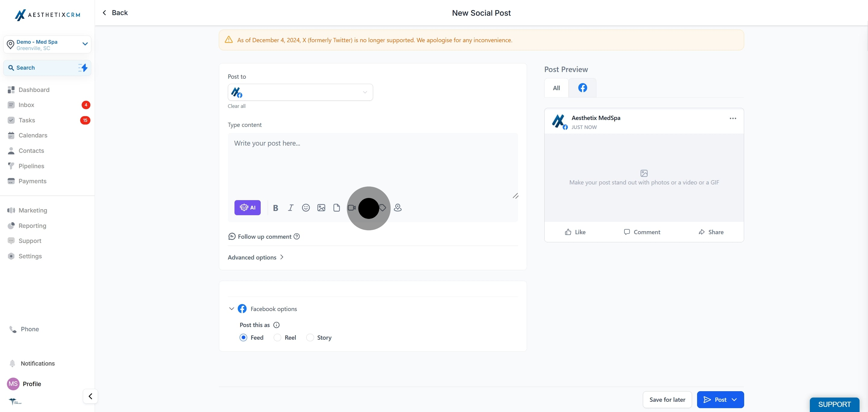The height and width of the screenshot is (412, 868).
Task: Switch to the All preview tab
Action: pos(556,88)
